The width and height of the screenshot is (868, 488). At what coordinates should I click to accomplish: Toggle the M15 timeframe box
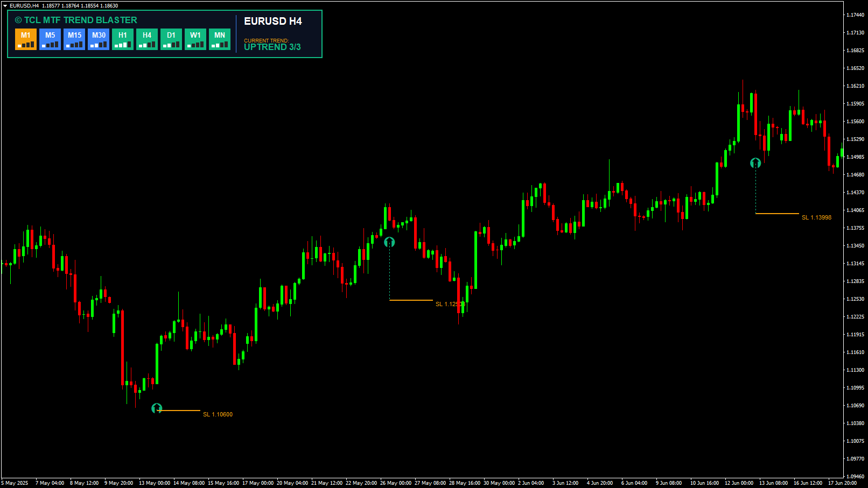[x=74, y=39]
